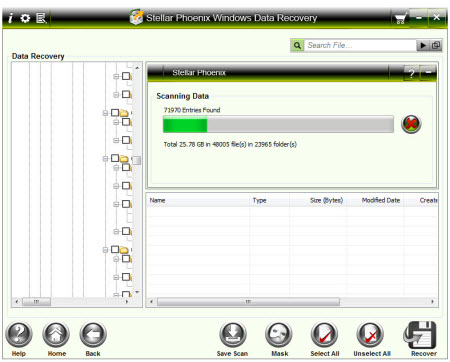Click the Back button
Viewport: 450px width, 362px height.
tap(93, 335)
